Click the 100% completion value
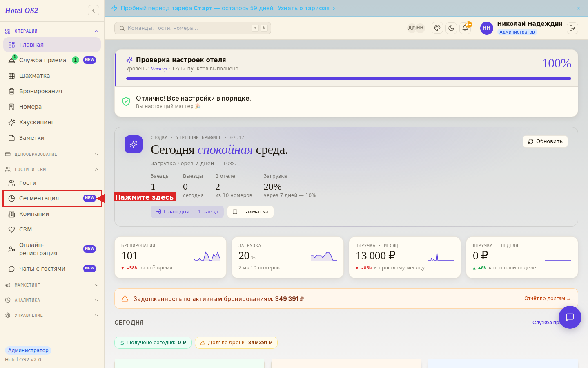 tap(556, 63)
